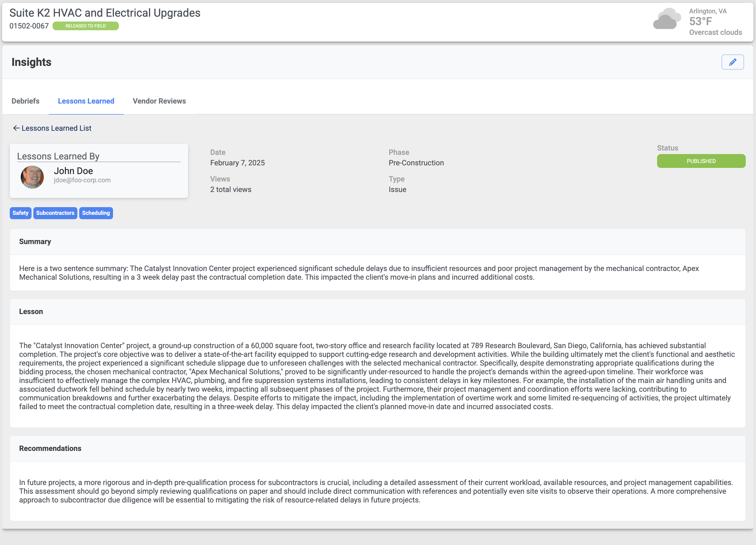Click John Doe's email address

coord(82,180)
